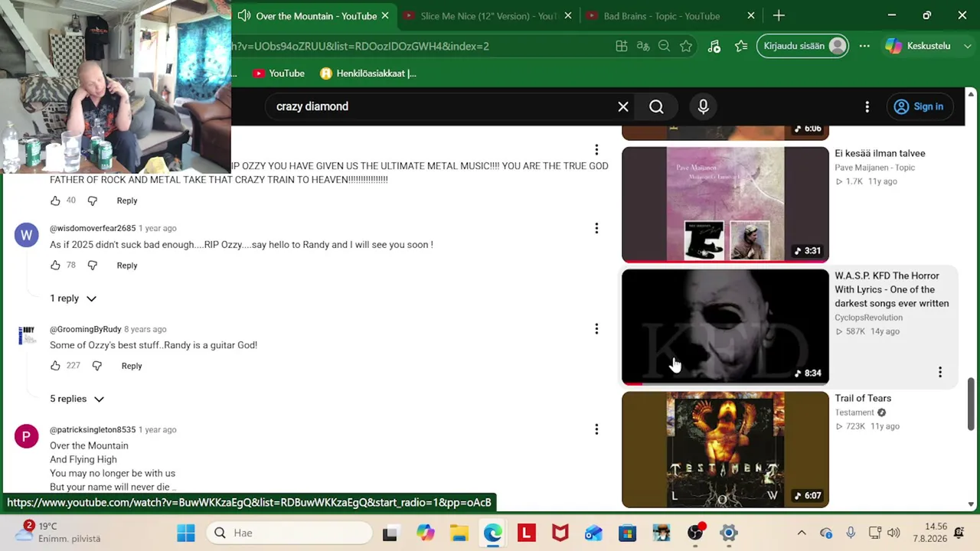The image size is (980, 551).
Task: Dislike the wisdomoverfear2685 comment
Action: pyautogui.click(x=93, y=266)
